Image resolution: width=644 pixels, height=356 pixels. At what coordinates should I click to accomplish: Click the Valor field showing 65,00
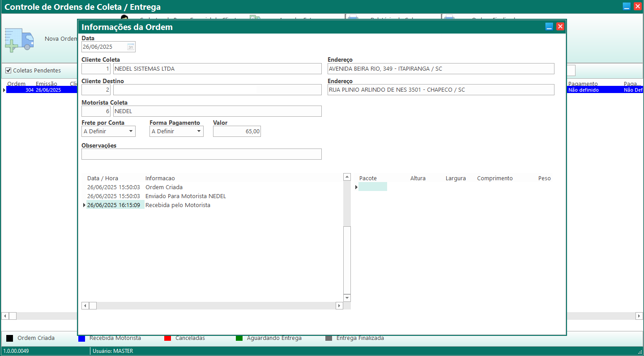(237, 131)
